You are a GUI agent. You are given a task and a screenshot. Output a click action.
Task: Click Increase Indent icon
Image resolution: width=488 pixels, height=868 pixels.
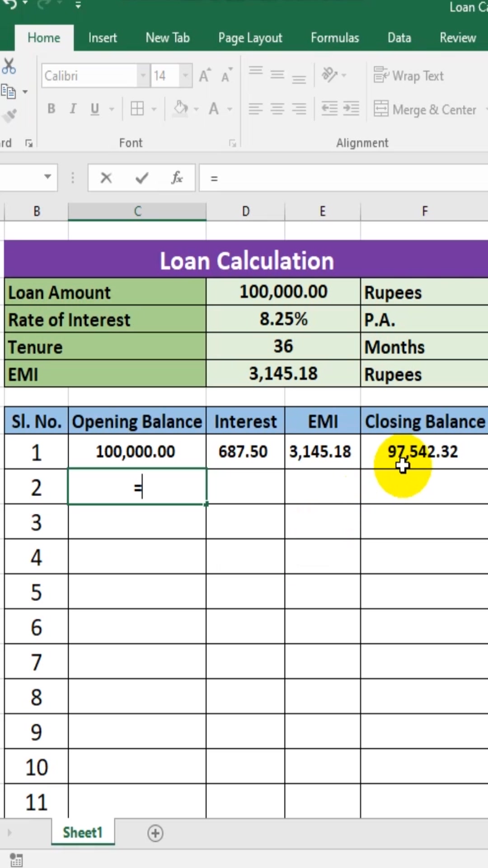tap(351, 109)
